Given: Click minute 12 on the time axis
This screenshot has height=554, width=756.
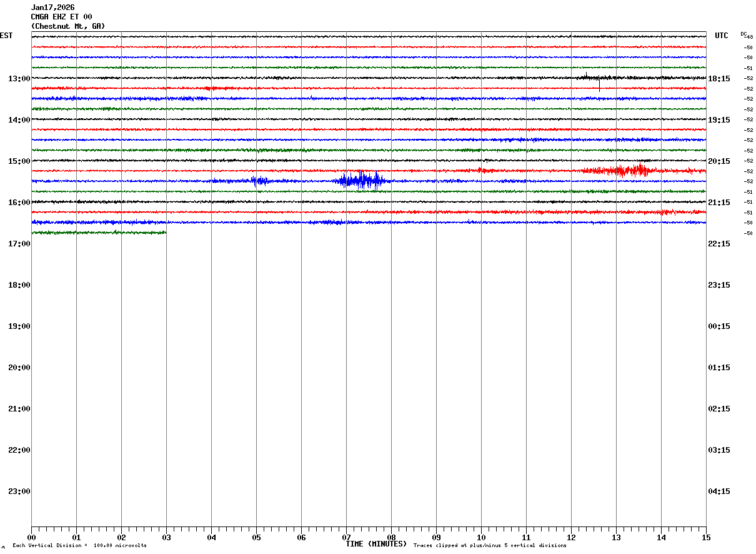Looking at the screenshot, I should (x=571, y=538).
